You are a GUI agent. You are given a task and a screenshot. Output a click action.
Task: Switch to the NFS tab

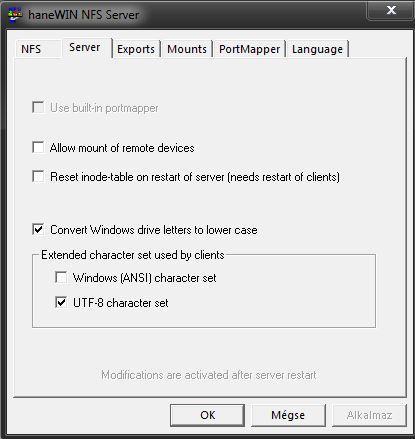point(31,49)
